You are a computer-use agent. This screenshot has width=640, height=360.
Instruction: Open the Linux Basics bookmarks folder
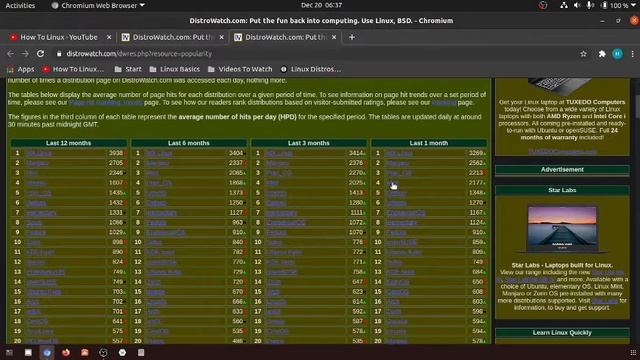coord(175,69)
